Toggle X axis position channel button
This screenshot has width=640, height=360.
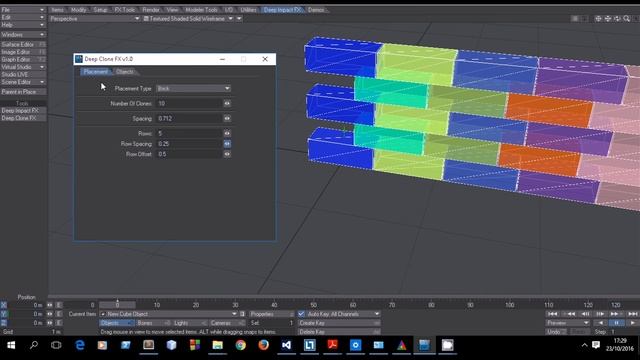[x=4, y=305]
